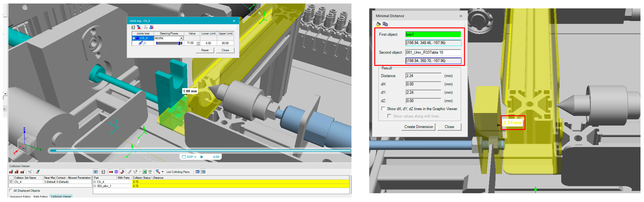Click the Create Dimension button
644x202 pixels.
click(x=418, y=127)
